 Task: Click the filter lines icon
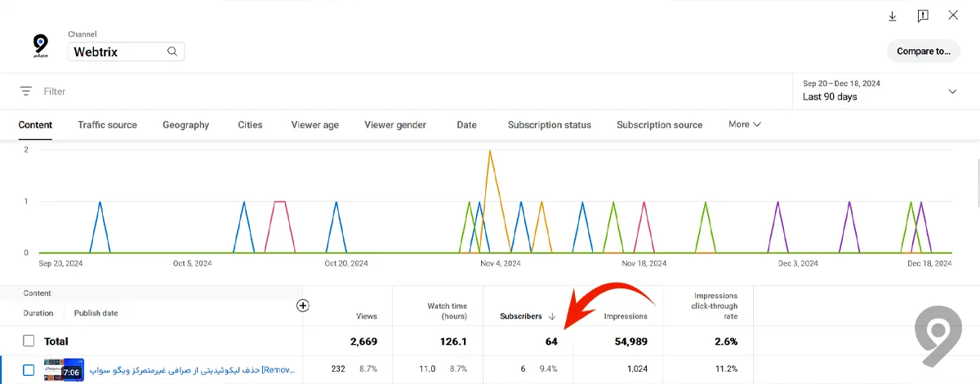pyautogui.click(x=26, y=92)
